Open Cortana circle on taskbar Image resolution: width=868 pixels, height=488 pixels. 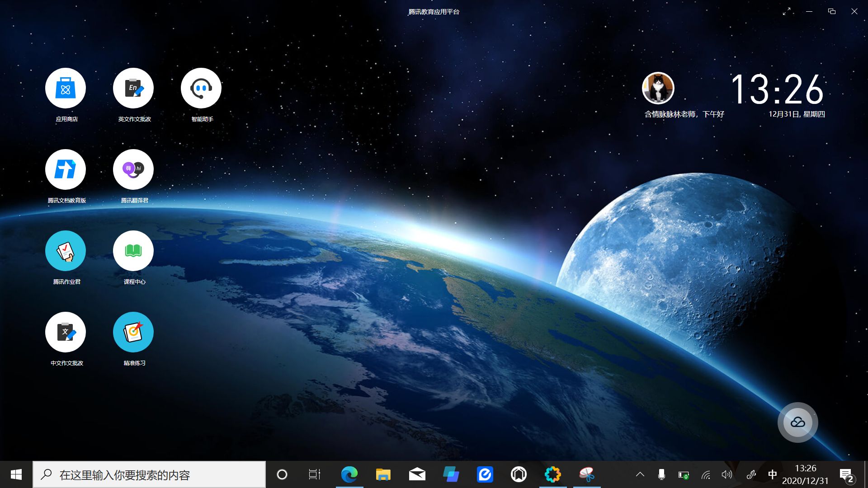(282, 474)
